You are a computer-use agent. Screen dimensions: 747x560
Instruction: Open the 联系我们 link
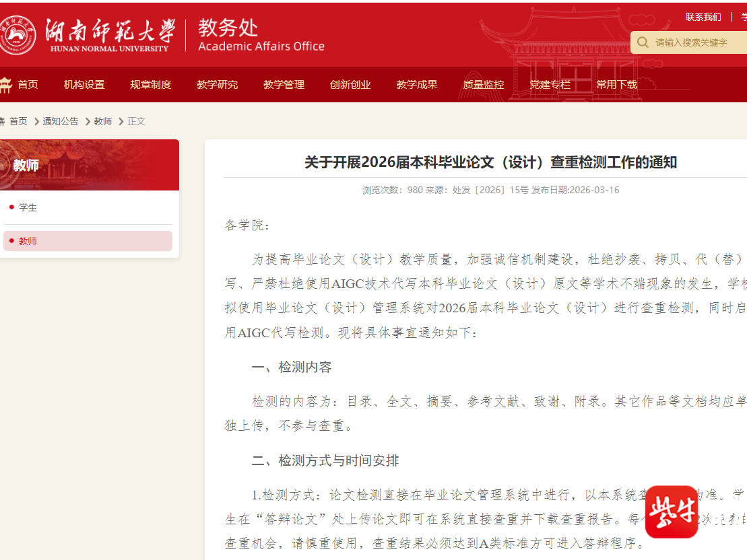pos(703,17)
